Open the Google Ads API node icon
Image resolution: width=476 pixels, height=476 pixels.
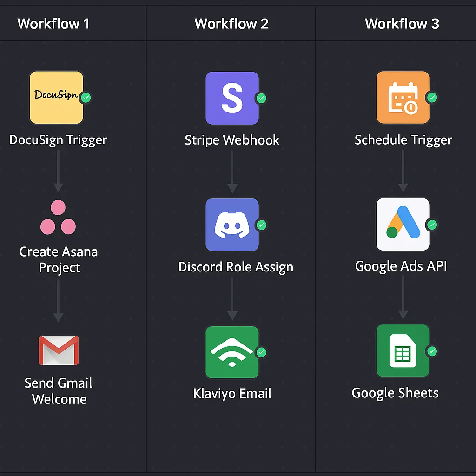(x=403, y=225)
